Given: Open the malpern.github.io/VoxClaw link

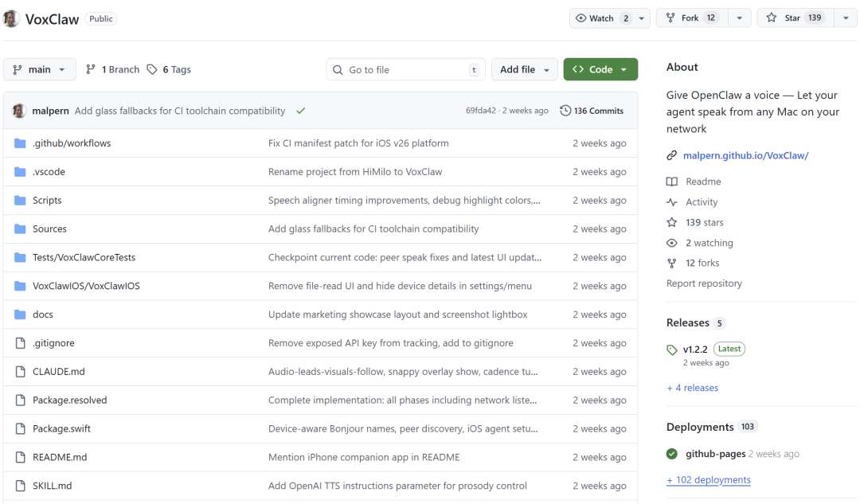Looking at the screenshot, I should [x=745, y=155].
